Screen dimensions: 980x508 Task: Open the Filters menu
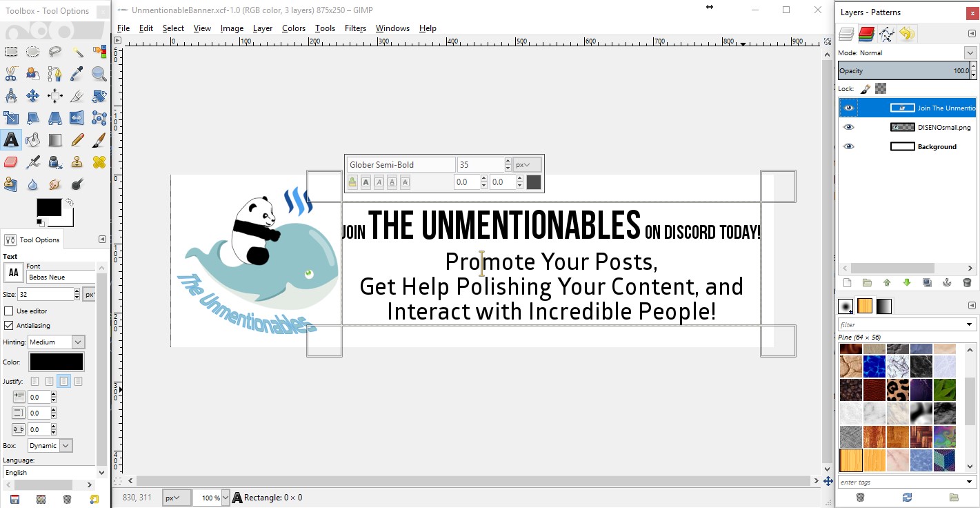355,28
